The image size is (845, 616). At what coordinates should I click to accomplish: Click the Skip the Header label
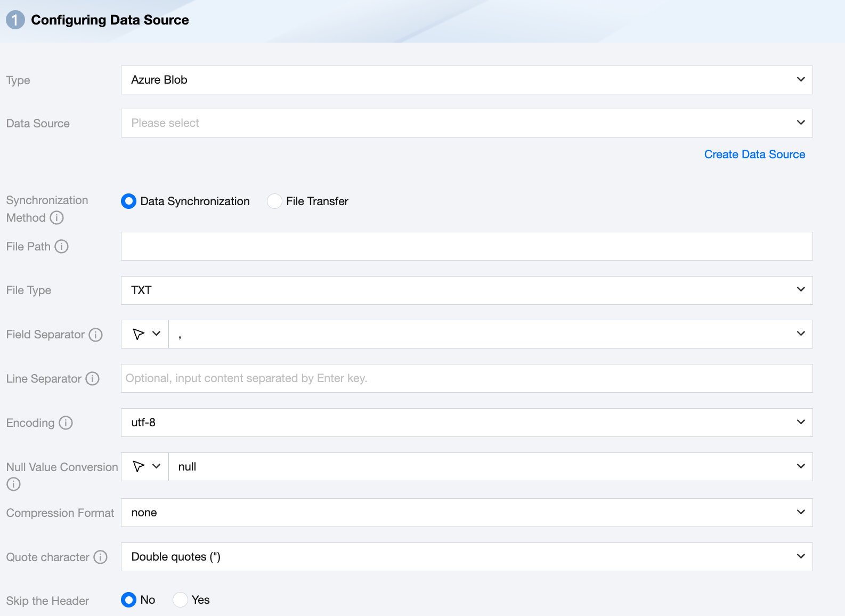coord(47,601)
